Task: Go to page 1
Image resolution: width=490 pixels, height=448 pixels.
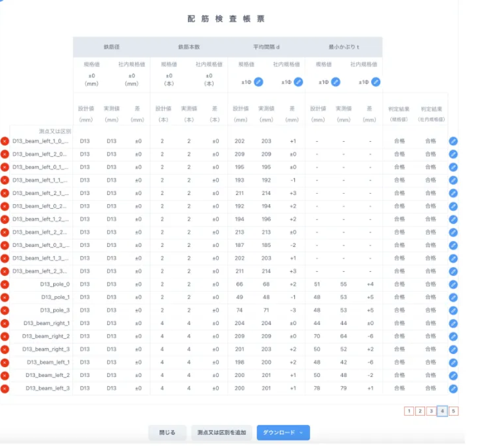Action: [x=409, y=411]
